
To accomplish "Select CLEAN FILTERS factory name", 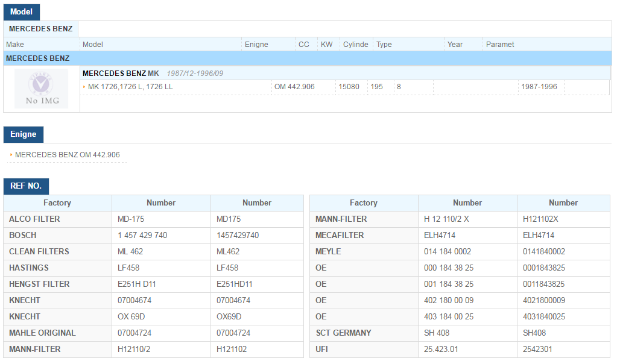I will (x=39, y=251).
